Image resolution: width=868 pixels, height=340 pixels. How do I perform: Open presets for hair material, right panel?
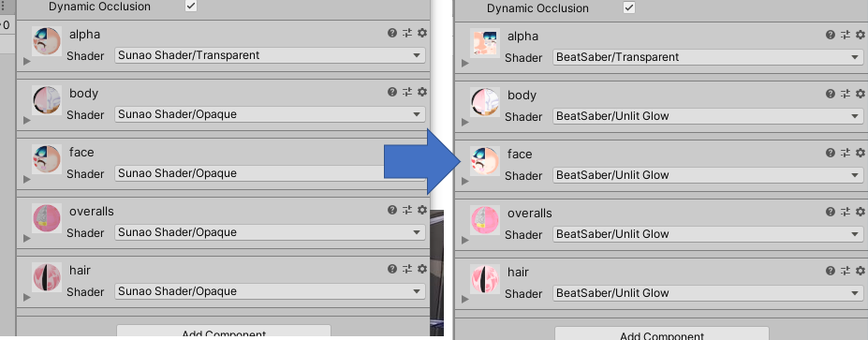coord(846,271)
